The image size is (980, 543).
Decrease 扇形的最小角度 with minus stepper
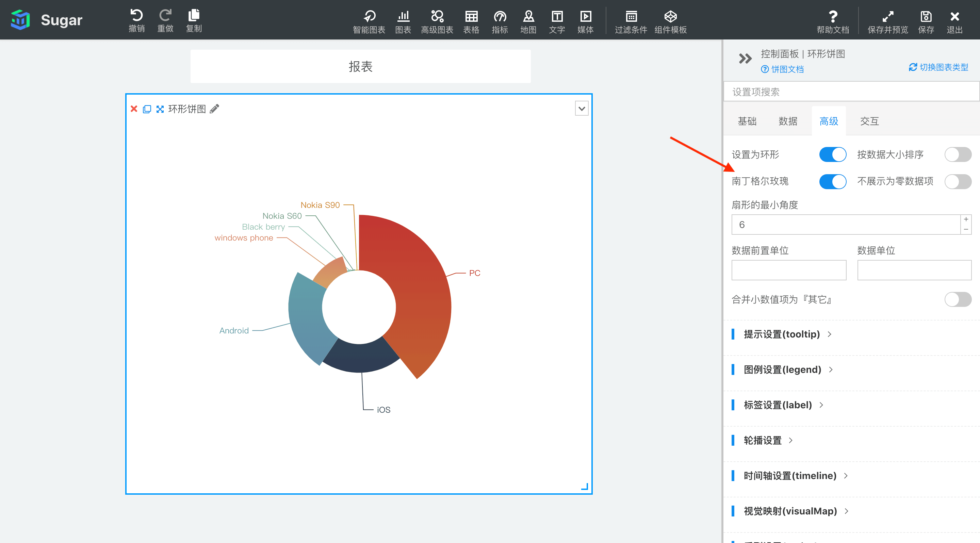[966, 229]
